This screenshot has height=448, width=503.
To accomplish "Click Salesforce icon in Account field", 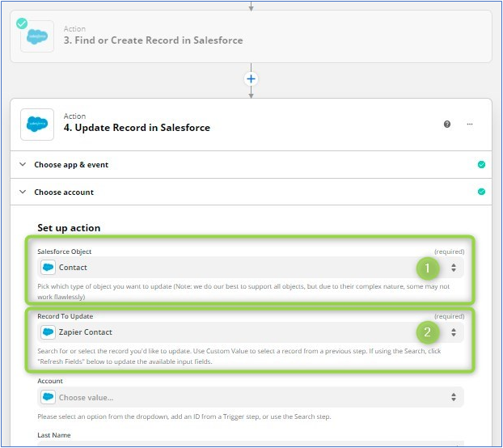I will coord(49,397).
